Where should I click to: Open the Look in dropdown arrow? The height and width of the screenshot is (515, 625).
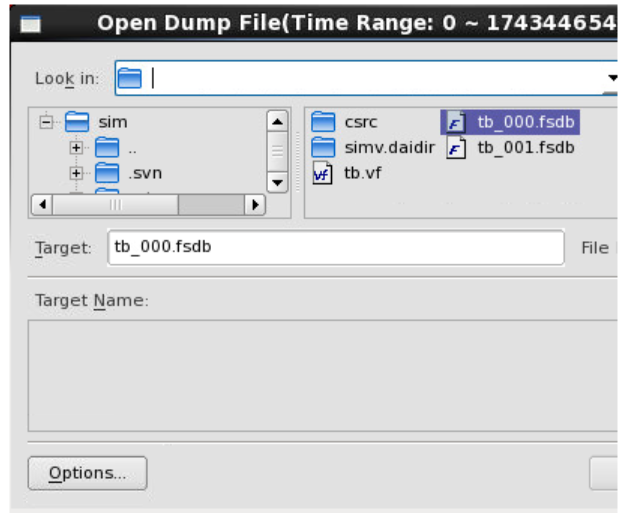tap(613, 78)
